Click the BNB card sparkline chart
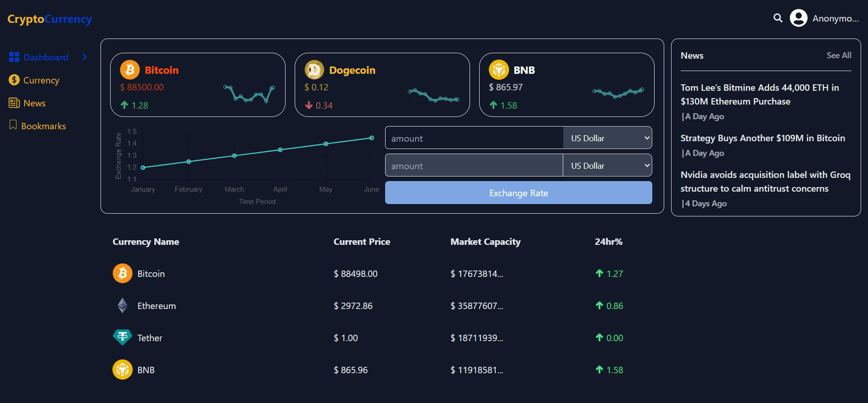The image size is (868, 403). 618,93
